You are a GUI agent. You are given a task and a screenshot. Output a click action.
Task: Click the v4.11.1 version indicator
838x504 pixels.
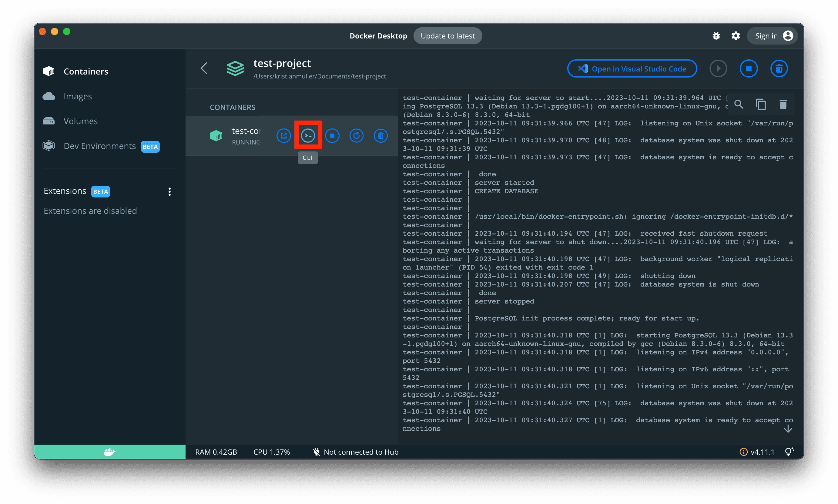(x=762, y=452)
